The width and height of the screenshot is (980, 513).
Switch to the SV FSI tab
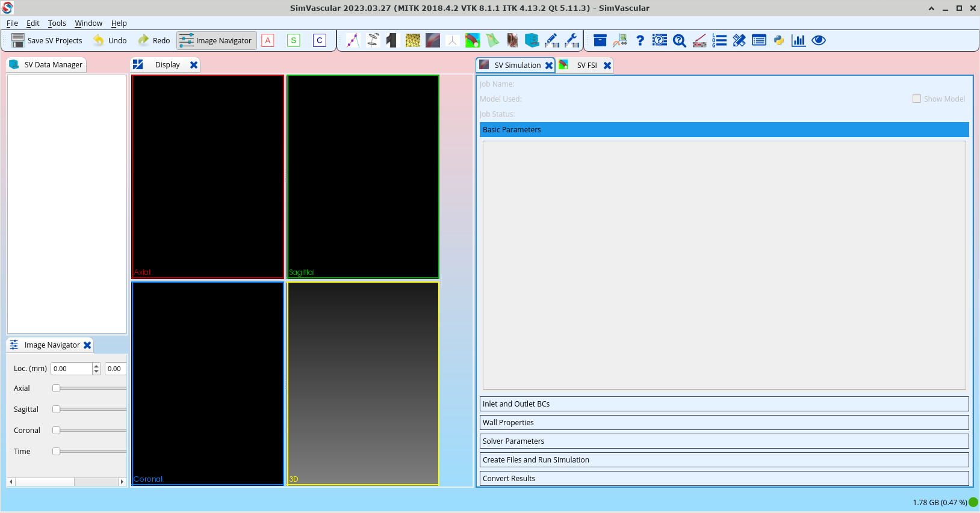coord(586,65)
